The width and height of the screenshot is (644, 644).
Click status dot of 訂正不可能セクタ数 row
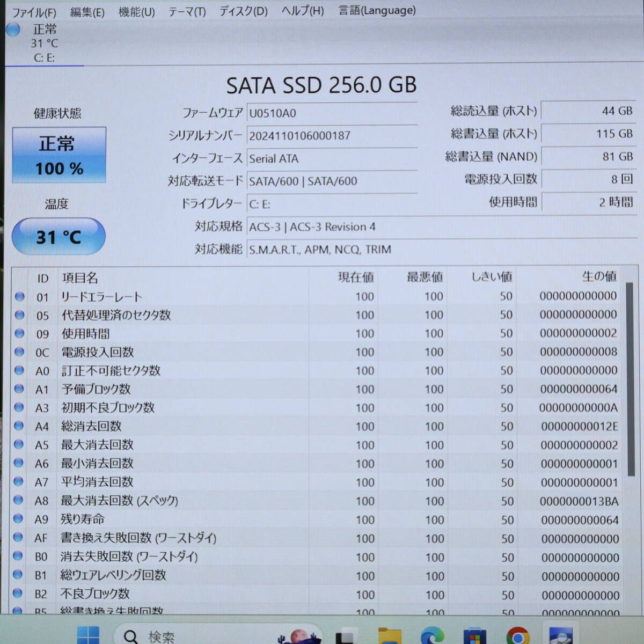(x=19, y=370)
